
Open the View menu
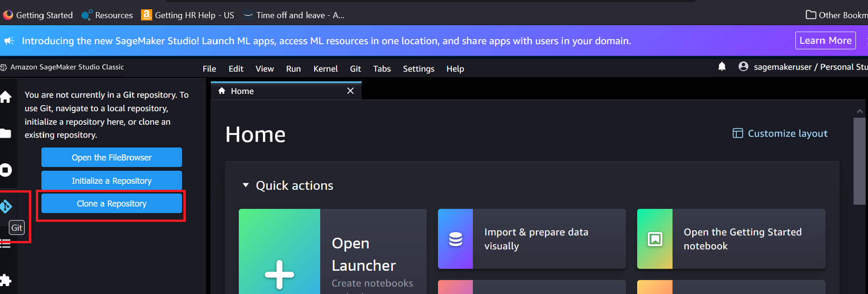(x=265, y=69)
